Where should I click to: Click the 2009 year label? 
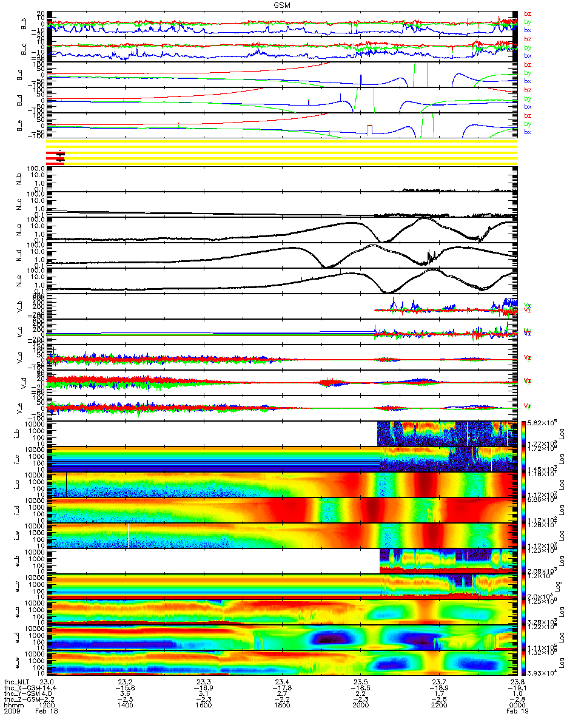(12, 712)
